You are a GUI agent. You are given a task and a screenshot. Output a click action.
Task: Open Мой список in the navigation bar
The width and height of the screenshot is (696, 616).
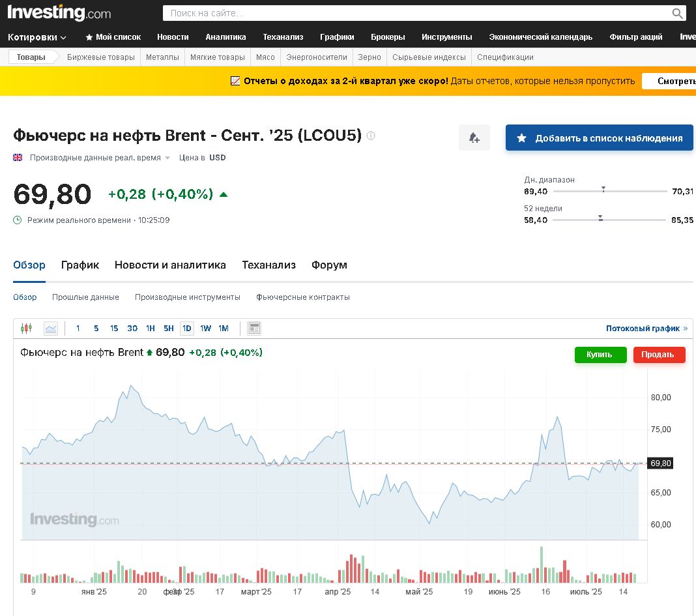[x=113, y=37]
